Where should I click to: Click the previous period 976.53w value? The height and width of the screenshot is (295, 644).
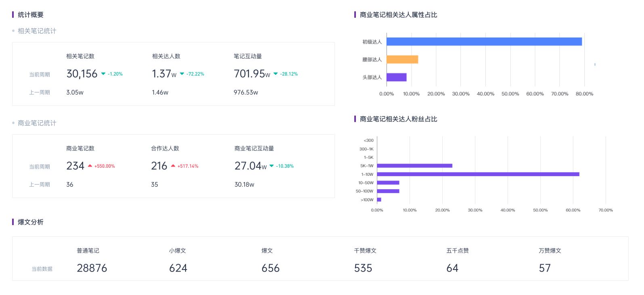tap(246, 93)
